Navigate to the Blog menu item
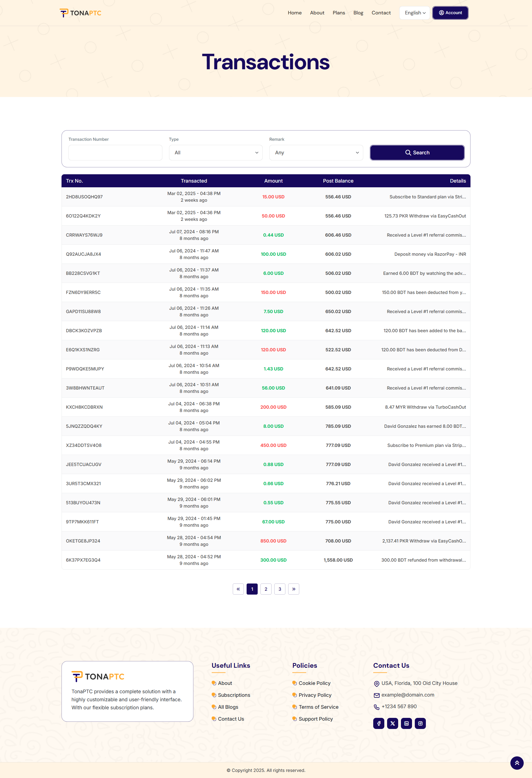 (x=358, y=13)
